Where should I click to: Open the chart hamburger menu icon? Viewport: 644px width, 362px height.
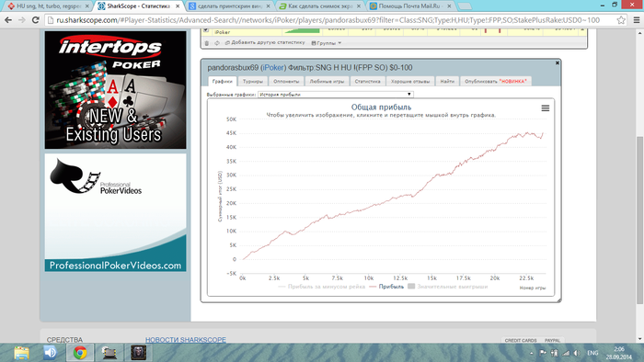tap(545, 108)
